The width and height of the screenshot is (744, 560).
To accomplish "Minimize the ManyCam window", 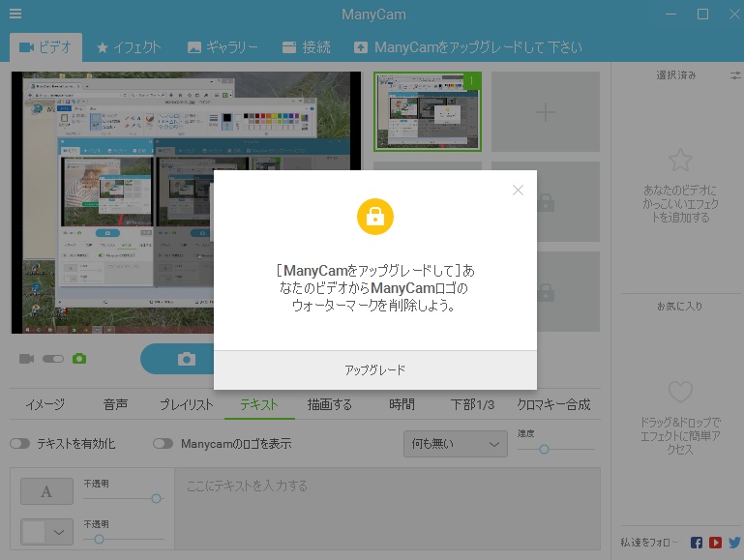I will click(670, 15).
